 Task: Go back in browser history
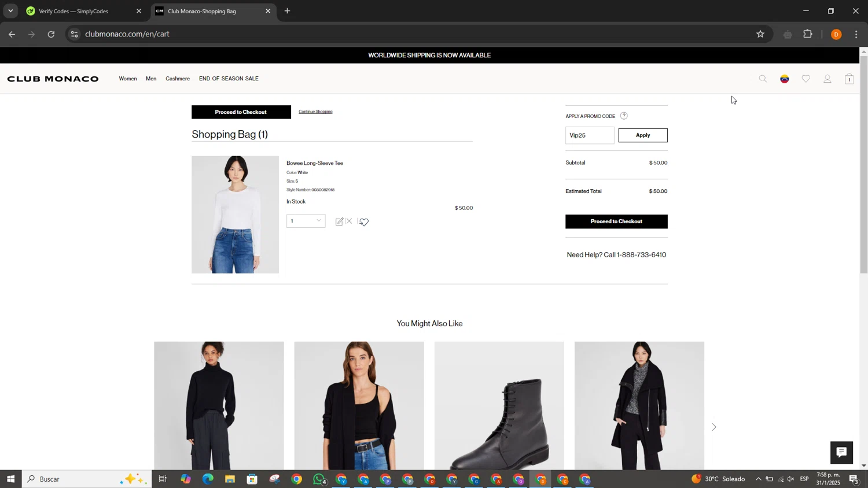[x=12, y=34]
